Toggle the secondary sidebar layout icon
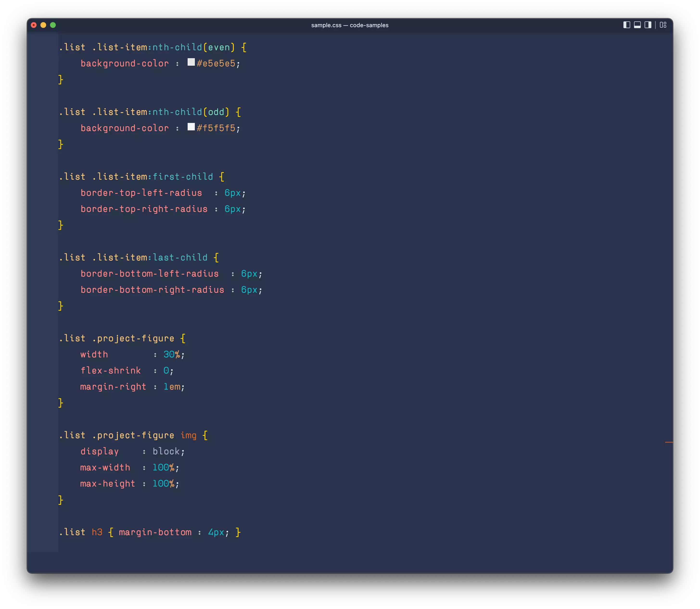 [x=648, y=25]
